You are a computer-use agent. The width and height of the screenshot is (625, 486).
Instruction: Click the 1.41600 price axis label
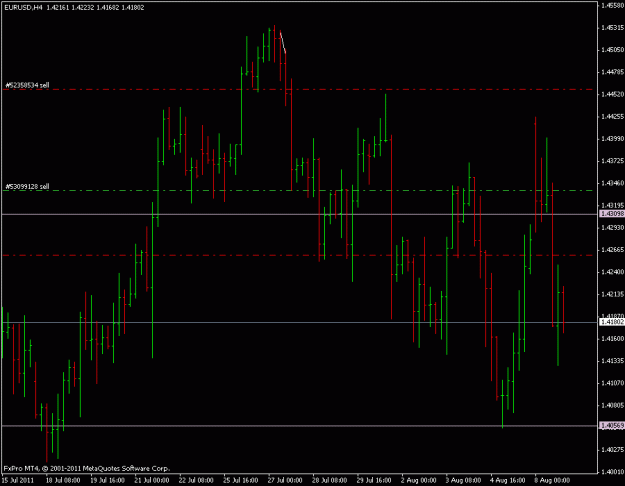point(612,338)
